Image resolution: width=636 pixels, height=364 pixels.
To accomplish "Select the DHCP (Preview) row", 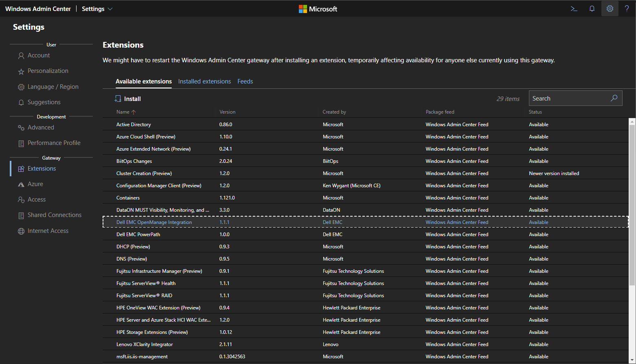I will click(366, 246).
